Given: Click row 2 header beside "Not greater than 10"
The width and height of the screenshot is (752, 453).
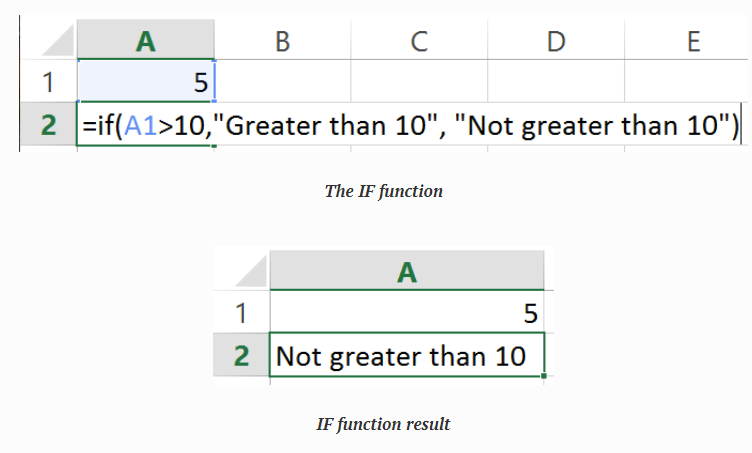Looking at the screenshot, I should [x=240, y=355].
